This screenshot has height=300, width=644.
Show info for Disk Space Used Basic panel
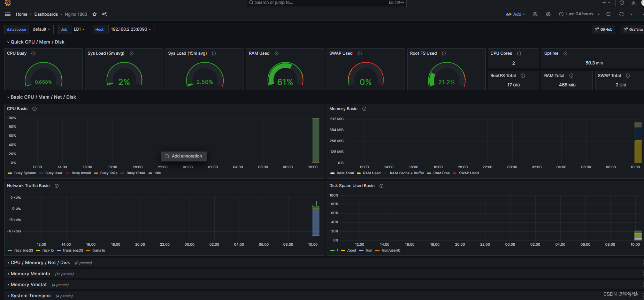[x=381, y=186]
